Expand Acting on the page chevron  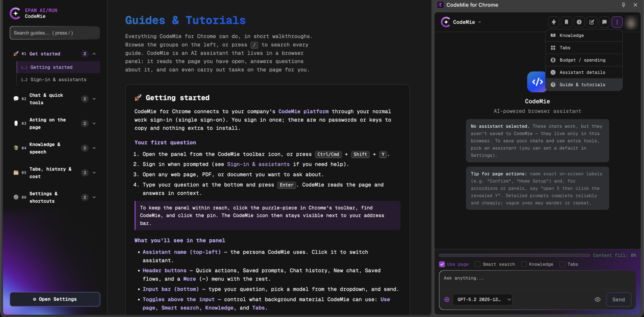94,123
